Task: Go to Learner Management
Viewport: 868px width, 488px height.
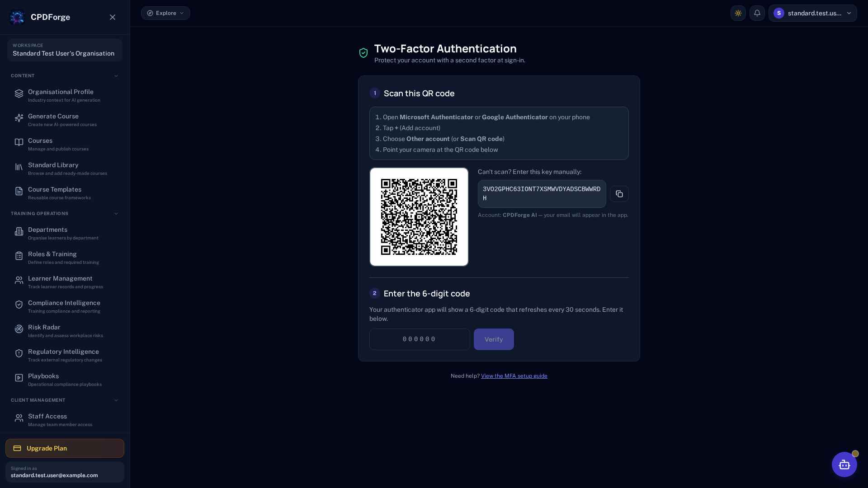Action: coord(65,282)
